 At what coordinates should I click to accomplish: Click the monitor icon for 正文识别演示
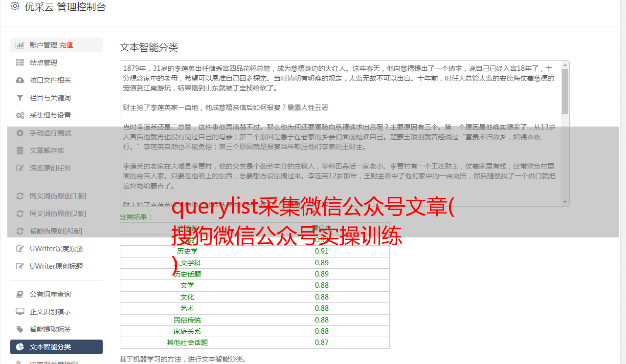[20, 312]
